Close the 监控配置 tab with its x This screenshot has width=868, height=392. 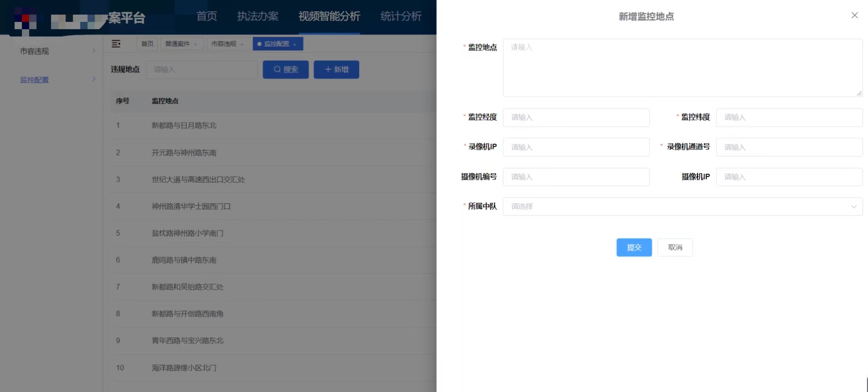295,44
